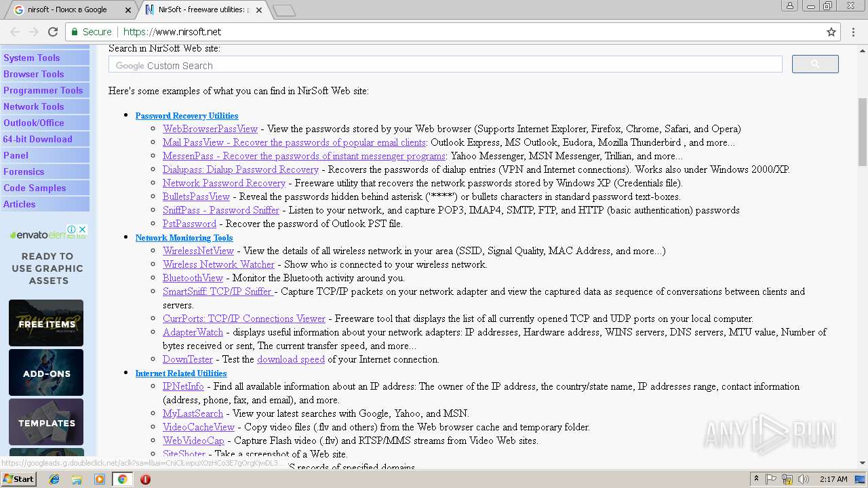This screenshot has height=488, width=868.
Task: Click the Chrome user profile icon
Action: [x=790, y=5]
